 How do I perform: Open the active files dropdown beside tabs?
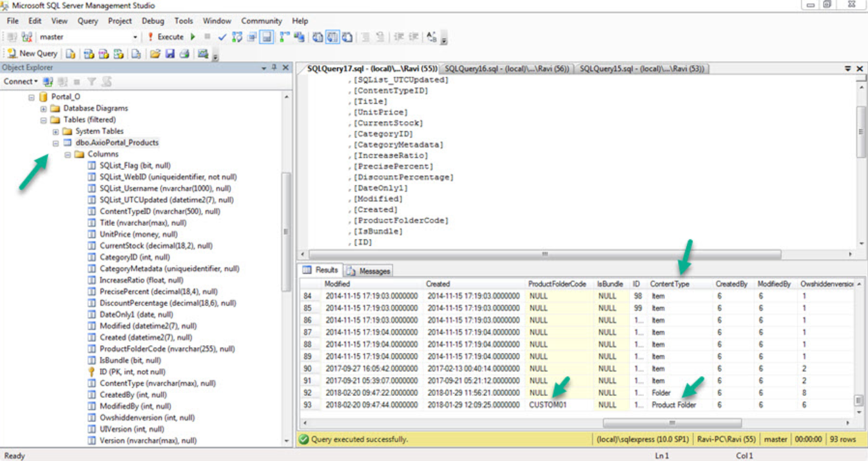tap(848, 68)
